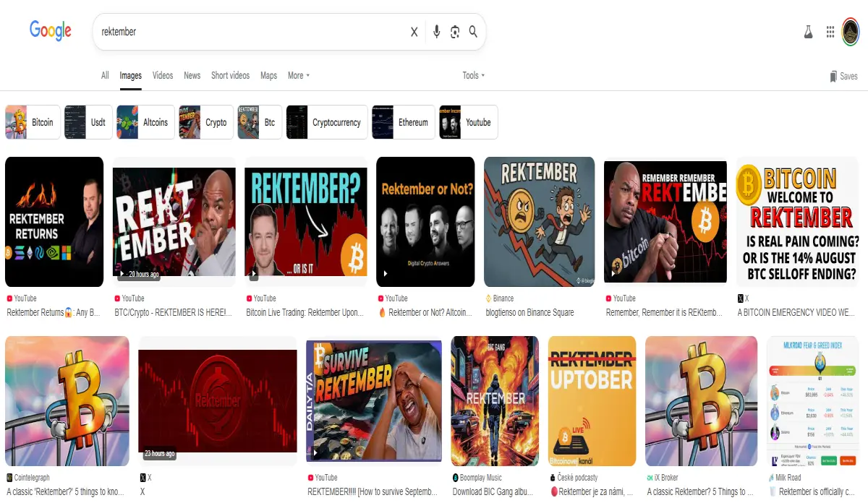Open the Maps tab
Viewport: 868px width, 503px height.
268,75
